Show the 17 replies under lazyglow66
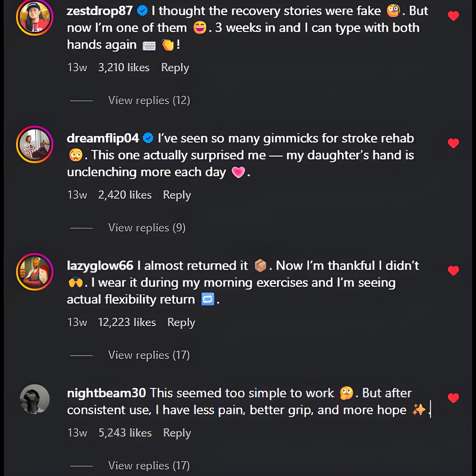 click(149, 355)
